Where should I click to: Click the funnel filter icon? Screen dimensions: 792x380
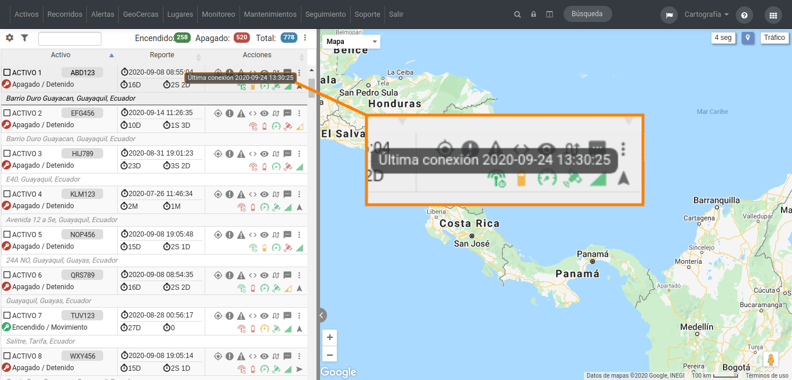tap(24, 38)
